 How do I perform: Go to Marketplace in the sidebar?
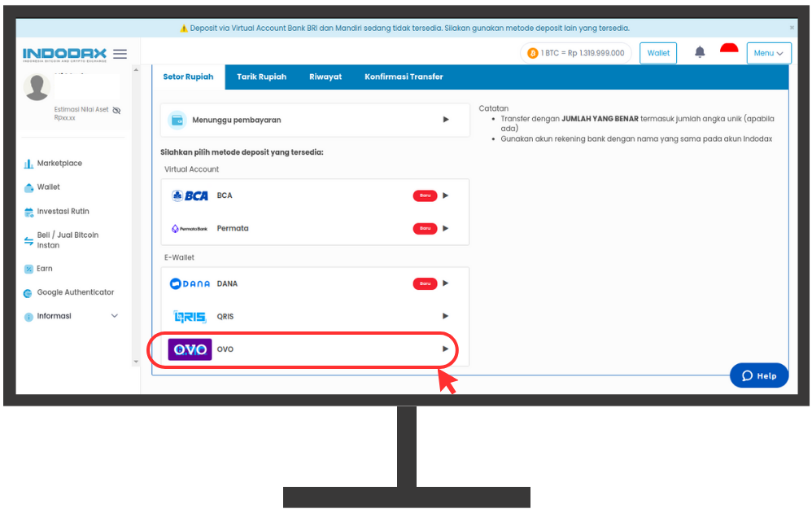pos(59,163)
